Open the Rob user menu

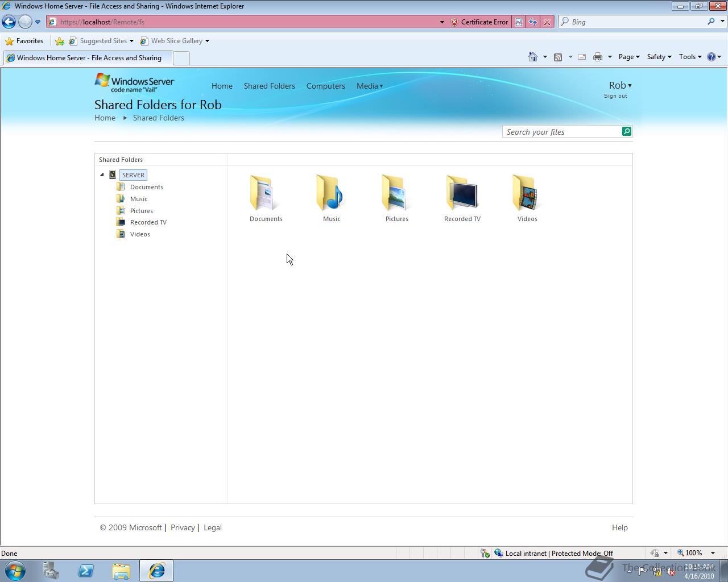tap(620, 85)
